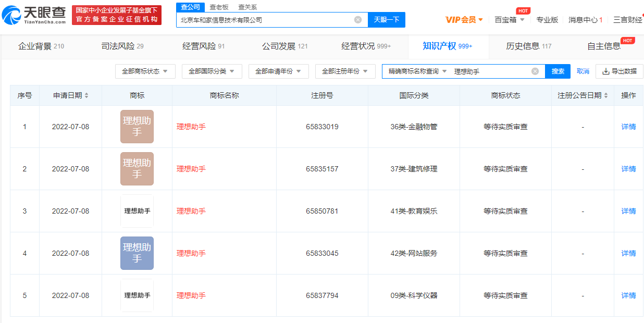
Task: Click the 国家中小企业发展子基金旗下 banner
Action: tap(116, 15)
